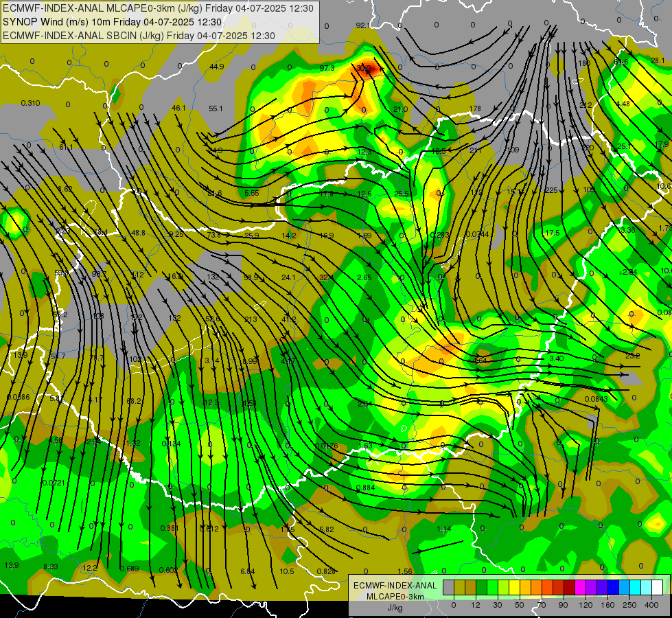The width and height of the screenshot is (672, 618).
Task: Click the 4.48 value at right
Action: (x=623, y=104)
